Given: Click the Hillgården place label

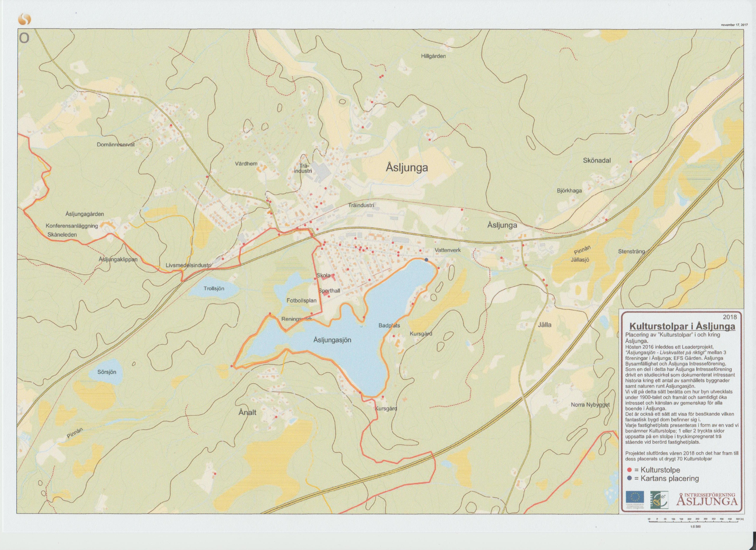Looking at the screenshot, I should (433, 56).
